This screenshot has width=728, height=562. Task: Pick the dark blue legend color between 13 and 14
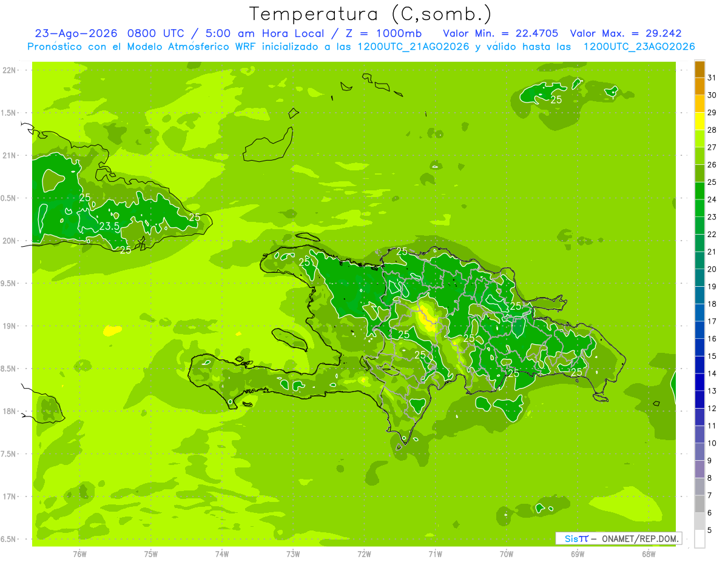(x=700, y=383)
